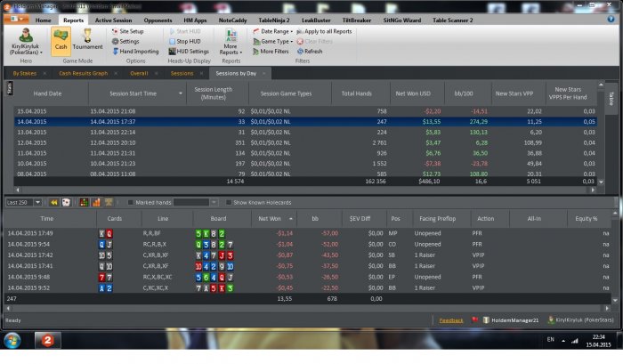623x364 pixels.
Task: Select the K Q hand at 17:49
Action: [x=306, y=233]
